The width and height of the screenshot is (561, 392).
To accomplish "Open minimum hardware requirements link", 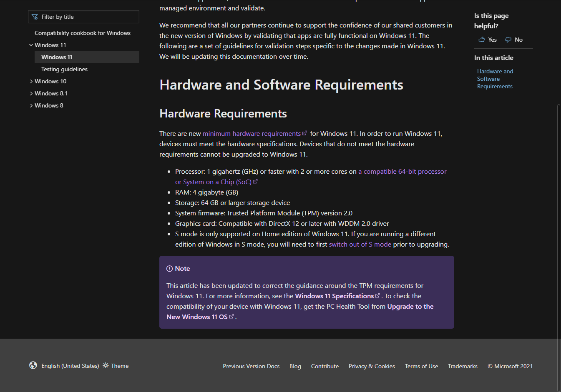I will pos(252,133).
